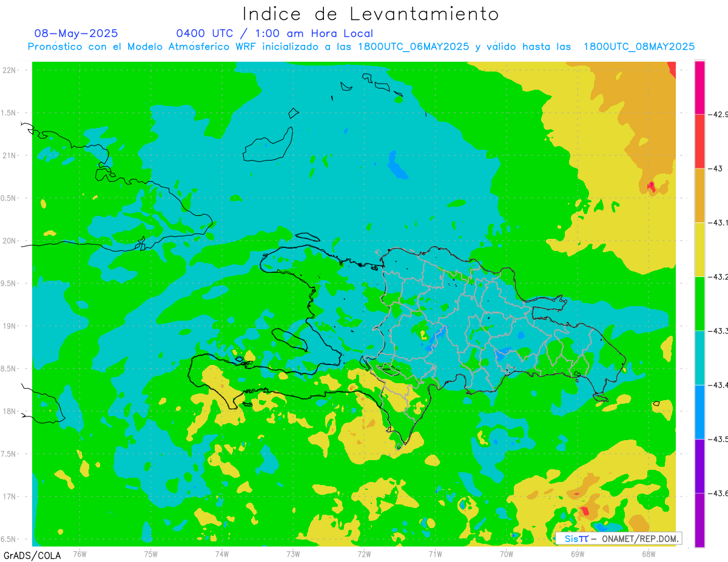Click the '20N' latitude label
Screen dimensions: 728x562
pos(8,241)
